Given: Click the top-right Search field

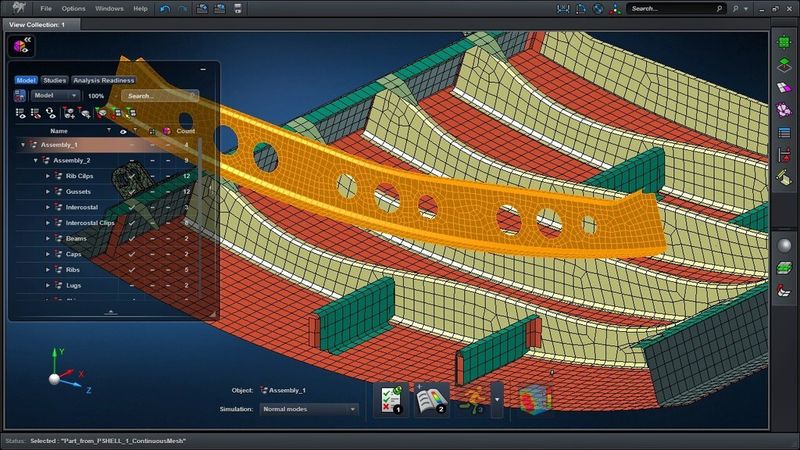Looking at the screenshot, I should (675, 9).
